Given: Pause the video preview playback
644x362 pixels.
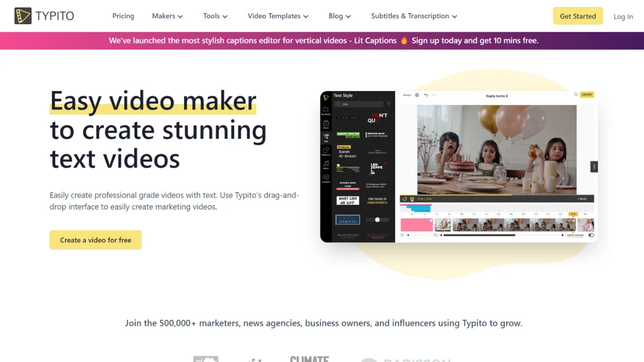Looking at the screenshot, I should 412,199.
